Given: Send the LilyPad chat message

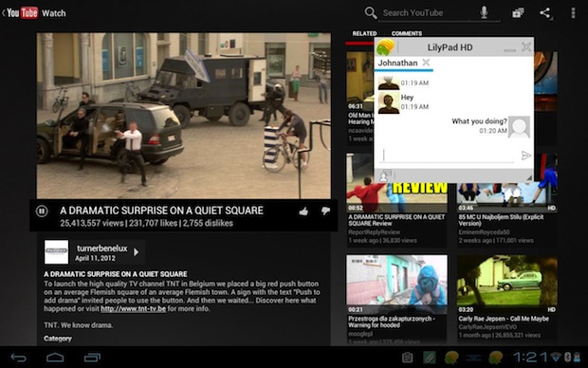Looking at the screenshot, I should point(525,156).
